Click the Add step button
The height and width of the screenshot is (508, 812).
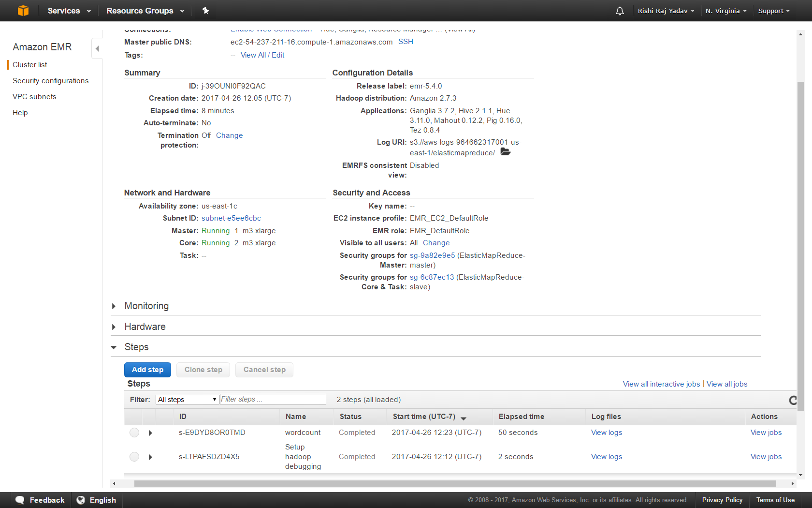[x=147, y=370]
